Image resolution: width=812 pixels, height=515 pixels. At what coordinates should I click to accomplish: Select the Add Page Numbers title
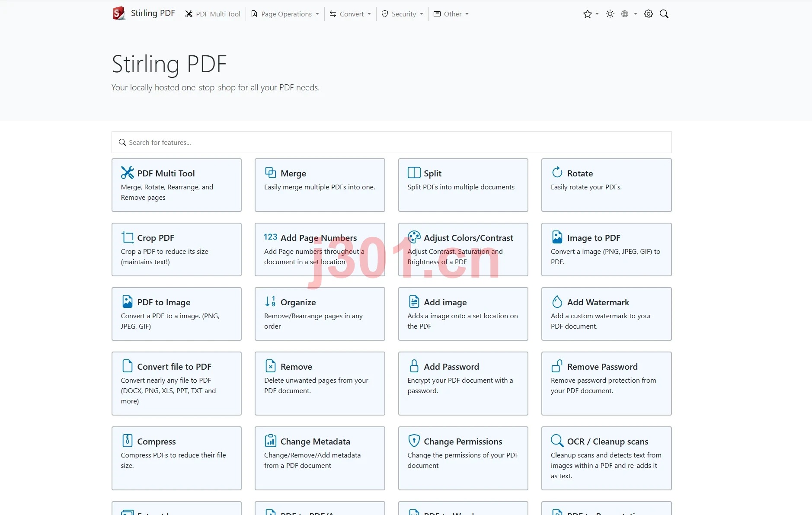[x=319, y=238]
